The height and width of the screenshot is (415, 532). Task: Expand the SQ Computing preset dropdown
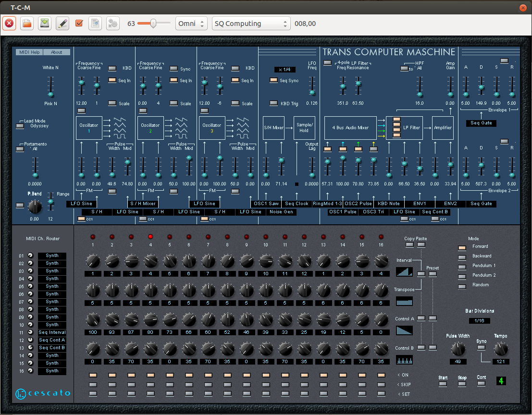(x=251, y=23)
